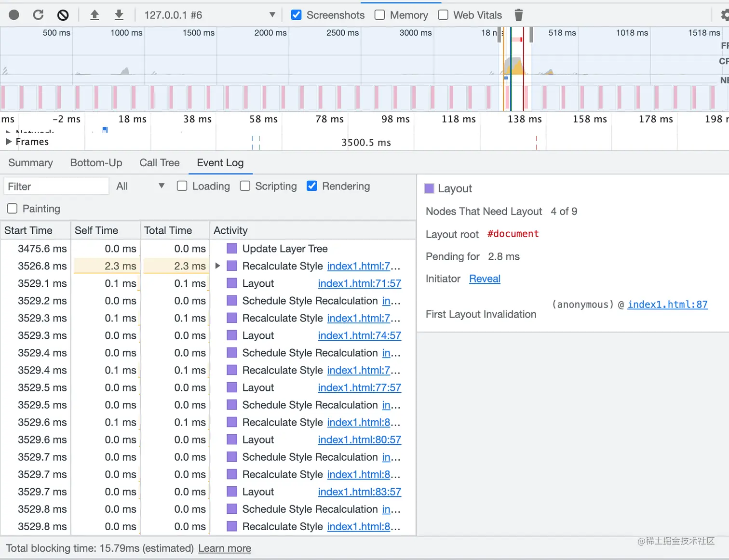Click the 2.3 ms Self Time cell
Image resolution: width=729 pixels, height=560 pixels.
[x=106, y=266]
